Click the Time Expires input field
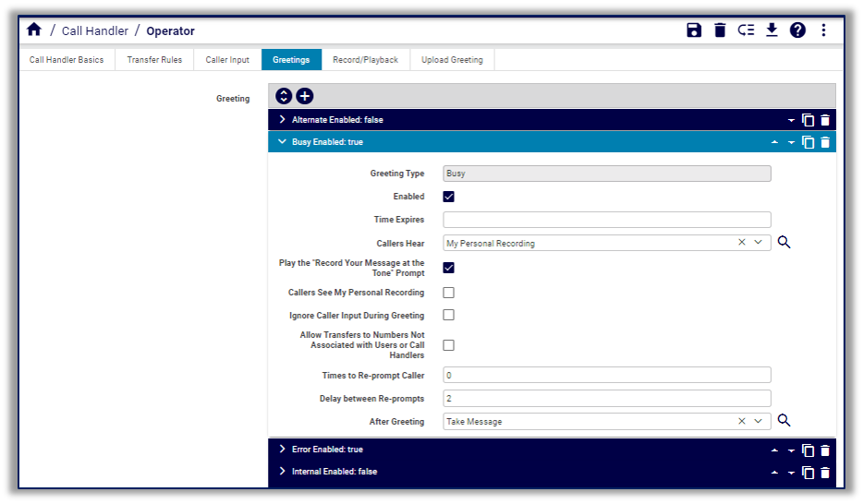The image size is (863, 504). pos(607,220)
